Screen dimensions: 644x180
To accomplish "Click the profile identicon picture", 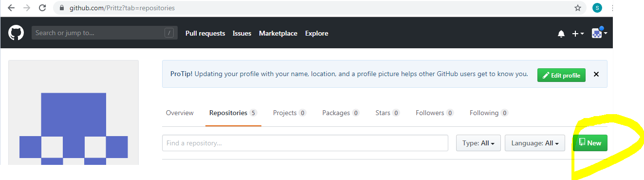I will 74,113.
